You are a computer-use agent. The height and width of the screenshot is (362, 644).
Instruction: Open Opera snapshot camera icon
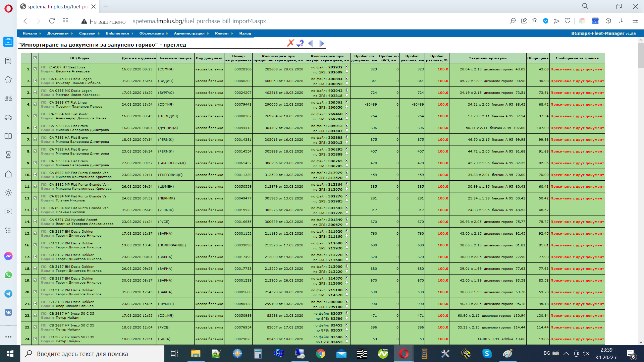pyautogui.click(x=535, y=21)
